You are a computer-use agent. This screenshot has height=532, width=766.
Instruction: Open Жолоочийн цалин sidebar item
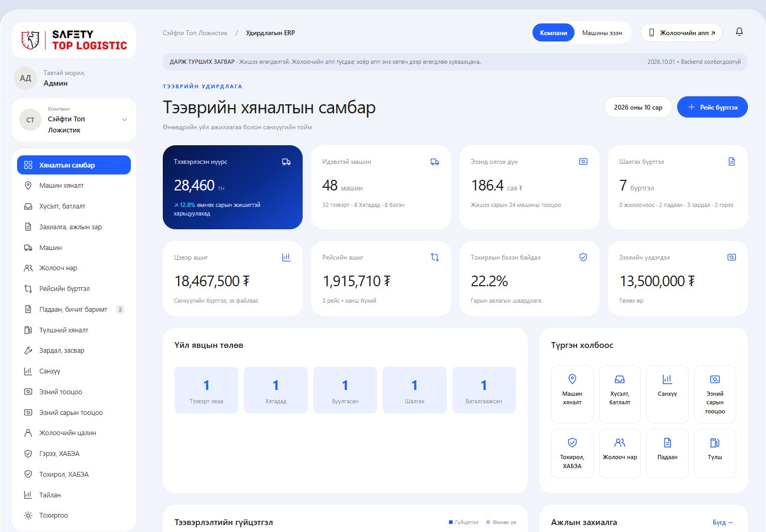coord(74,433)
